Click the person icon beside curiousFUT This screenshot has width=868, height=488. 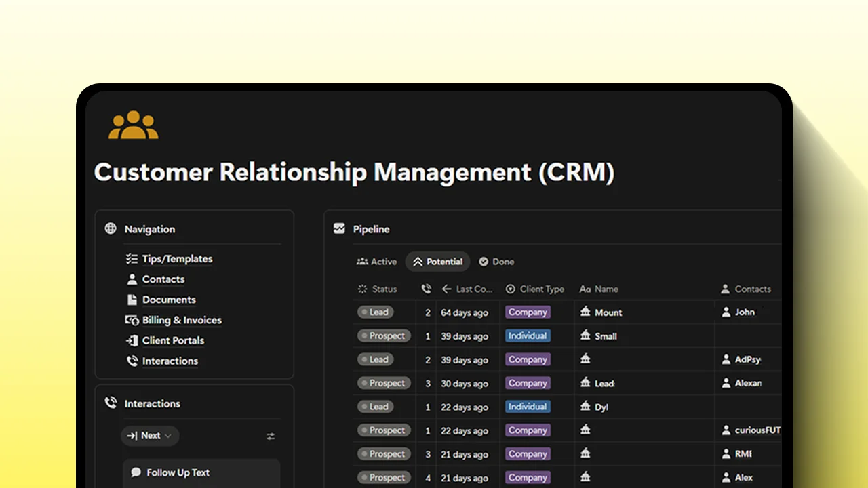coord(726,430)
